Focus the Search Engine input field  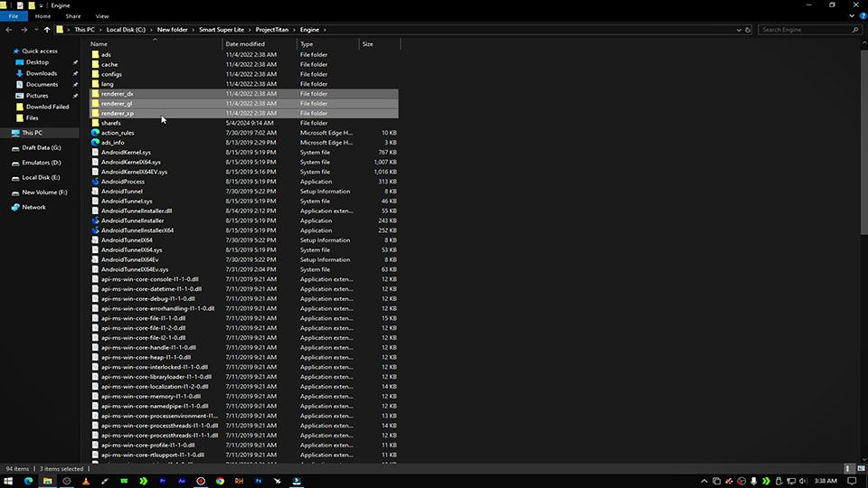[808, 30]
